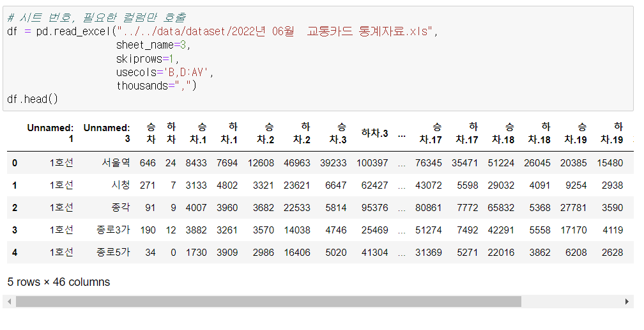644x330 pixels.
Task: Click the '하차.17' column header
Action: (x=466, y=133)
